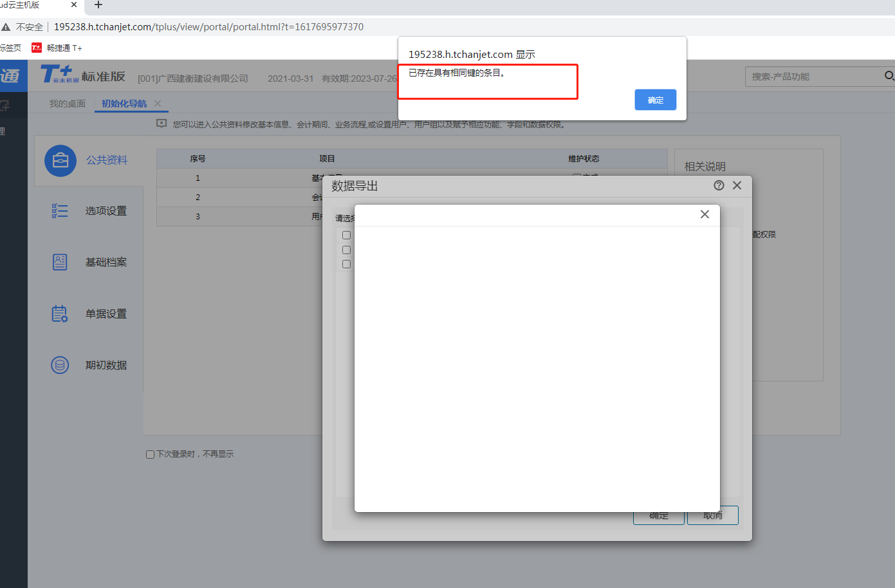This screenshot has height=588, width=895.
Task: Switch to 初始化导航 tab
Action: (124, 104)
